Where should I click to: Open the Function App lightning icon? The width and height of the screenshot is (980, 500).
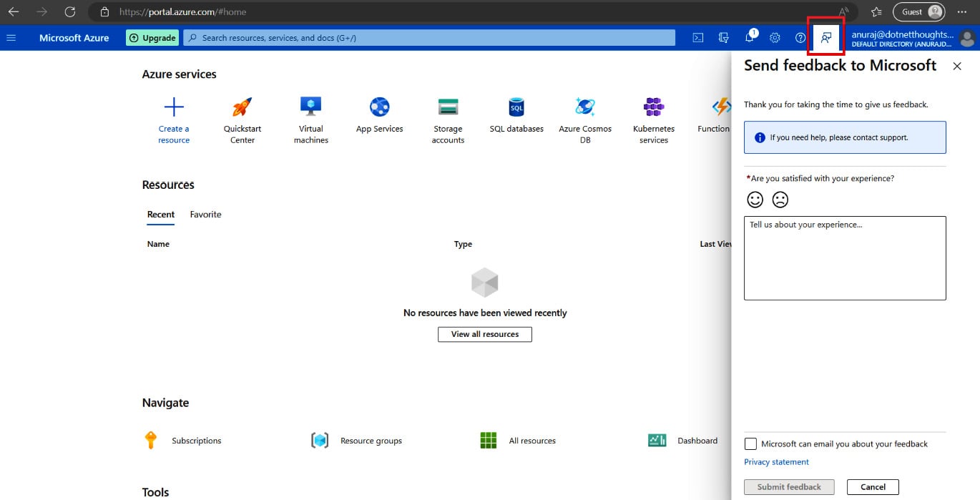pos(721,107)
